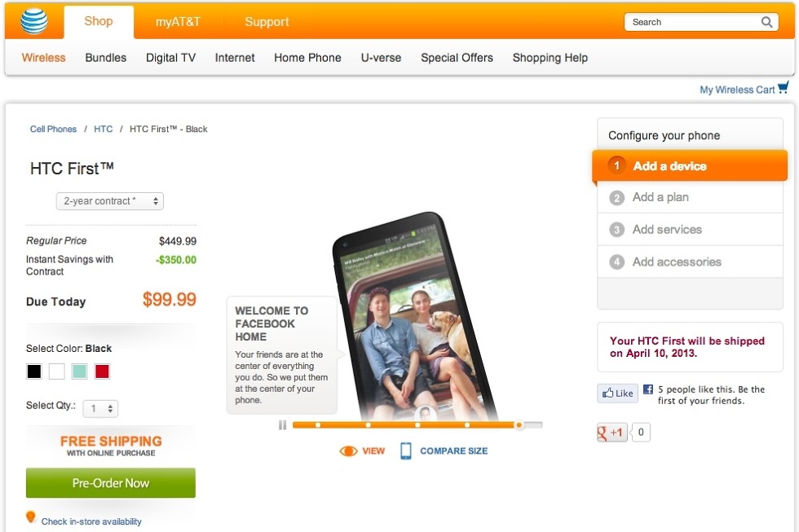This screenshot has height=532, width=799.
Task: Open the 2-year contract dropdown
Action: 110,200
